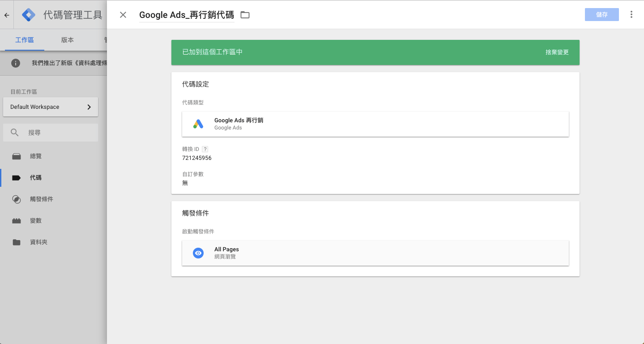Click the Tag Manager diamond logo

[x=29, y=15]
